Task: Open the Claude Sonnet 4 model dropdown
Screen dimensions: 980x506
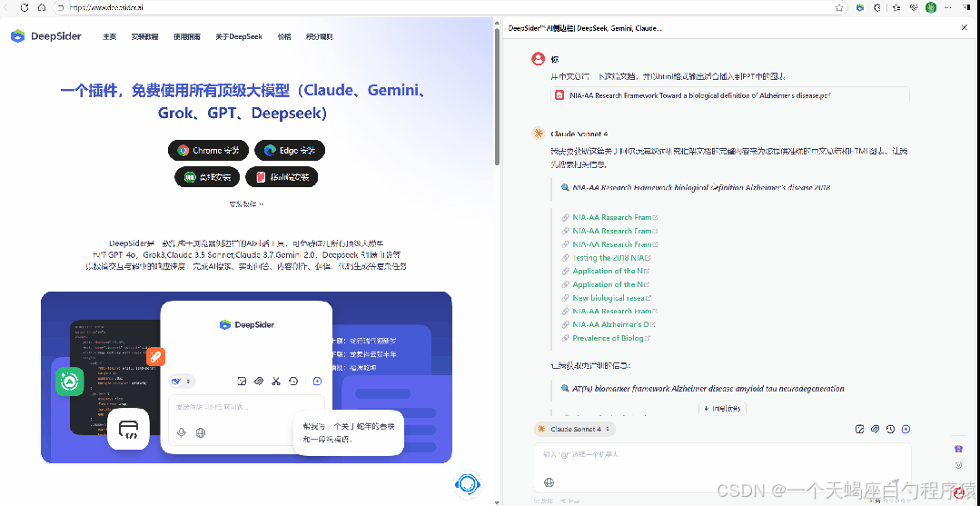Action: 575,429
